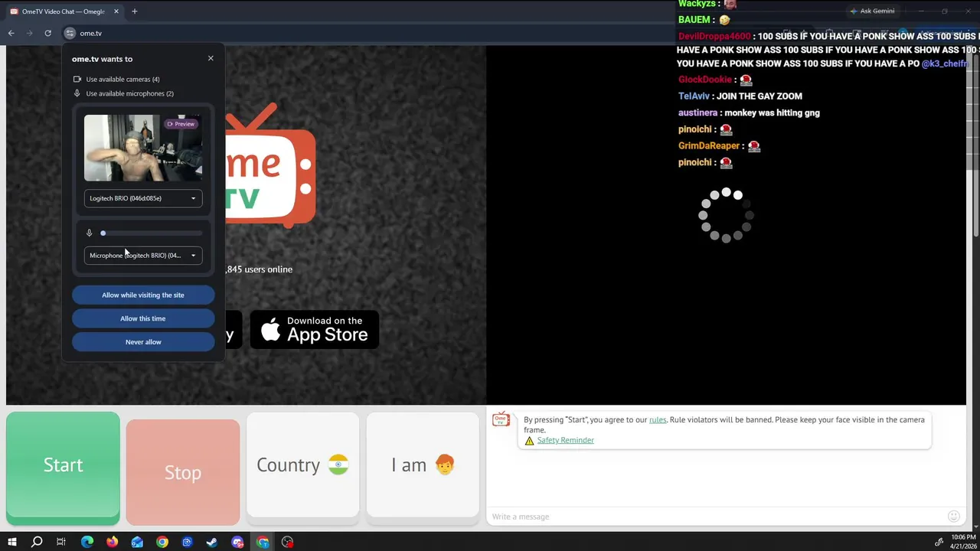Open the Logitech BRIO camera dropdown
The height and width of the screenshot is (551, 980).
pos(143,198)
